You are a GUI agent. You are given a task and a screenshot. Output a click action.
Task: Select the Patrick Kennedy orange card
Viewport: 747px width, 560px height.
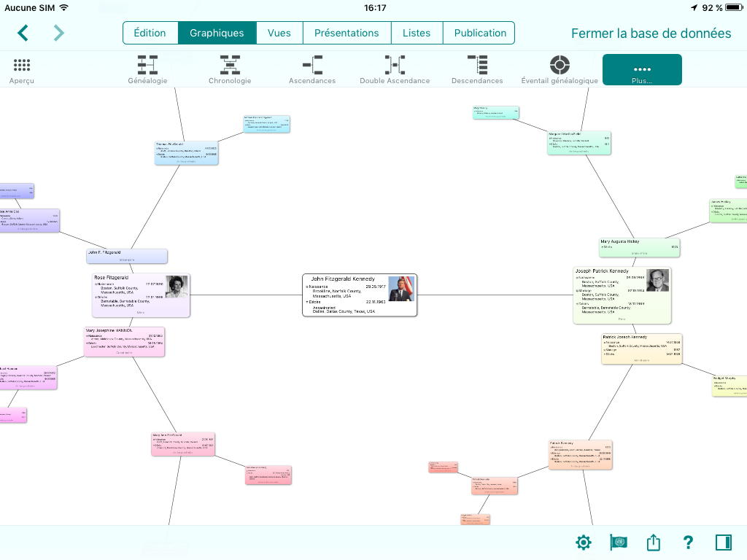click(x=580, y=455)
